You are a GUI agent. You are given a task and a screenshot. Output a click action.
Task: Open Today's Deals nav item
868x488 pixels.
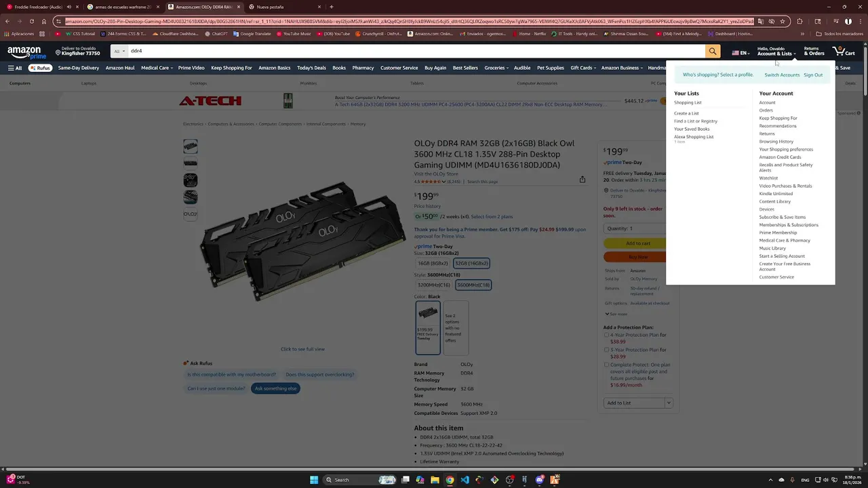pyautogui.click(x=311, y=68)
